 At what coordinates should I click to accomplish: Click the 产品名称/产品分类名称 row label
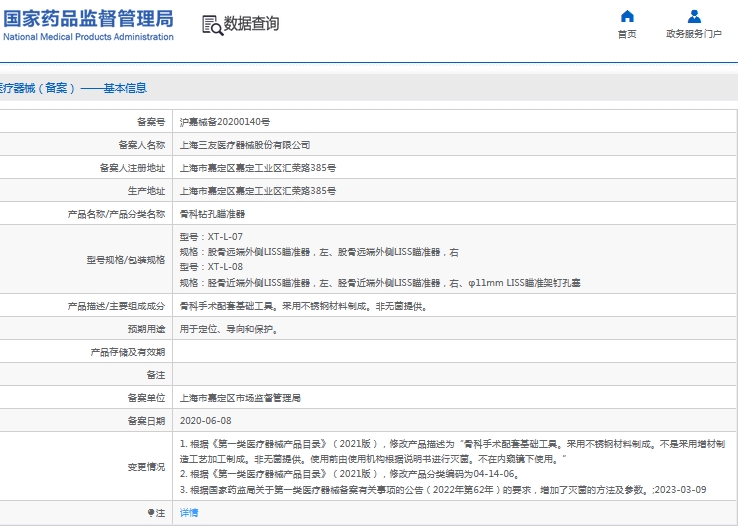tap(116, 214)
